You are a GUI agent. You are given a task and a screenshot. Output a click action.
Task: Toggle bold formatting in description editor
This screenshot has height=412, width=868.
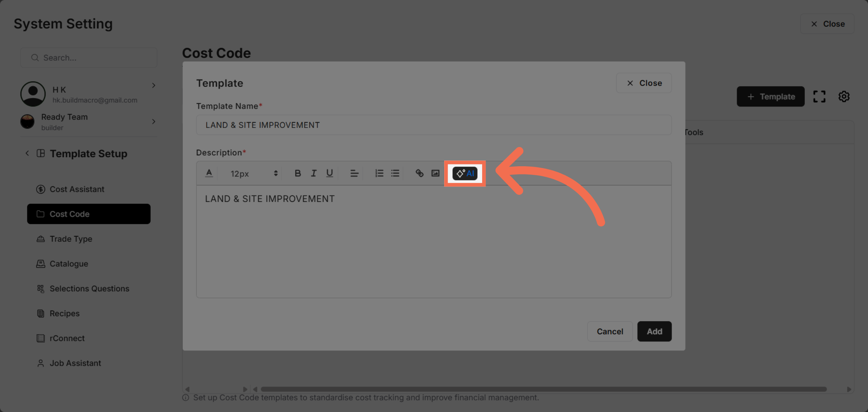tap(298, 173)
